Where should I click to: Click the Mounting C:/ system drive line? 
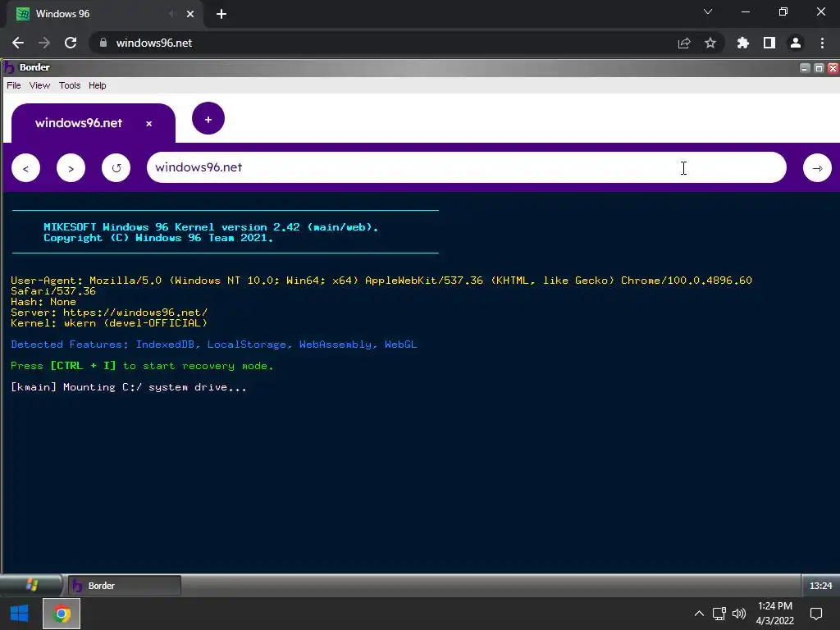pyautogui.click(x=129, y=387)
